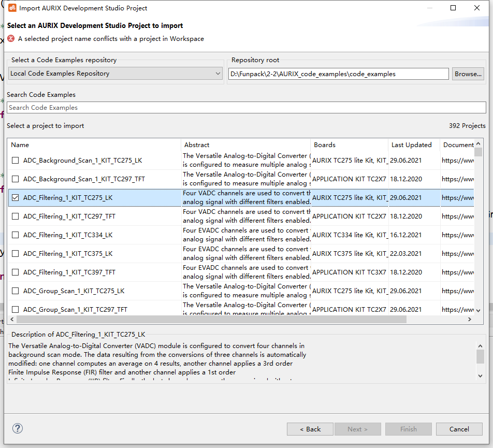Click project table scroll down arrow

[478, 311]
